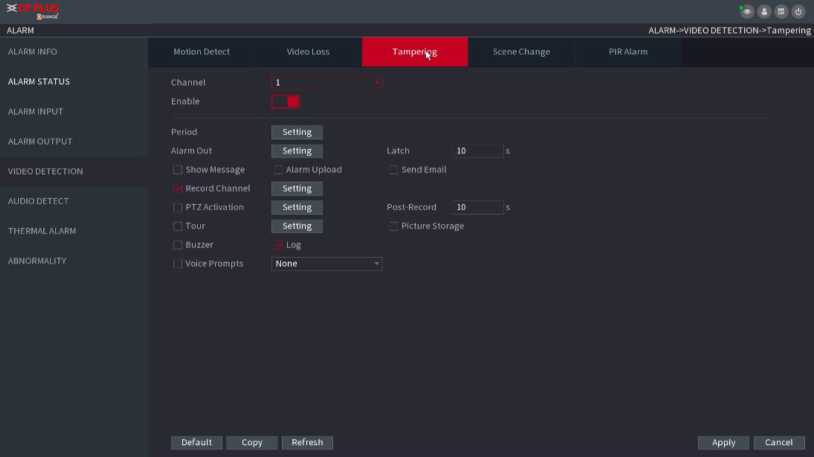Image resolution: width=814 pixels, height=457 pixels.
Task: Open the main menu grid icon
Action: pos(781,11)
